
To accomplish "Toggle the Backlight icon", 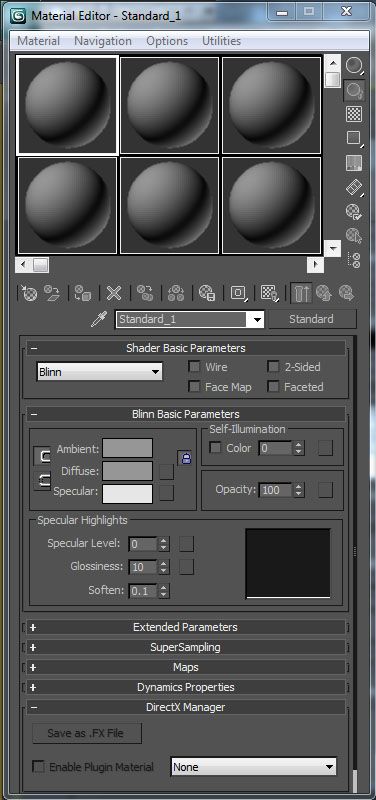I will tap(354, 90).
